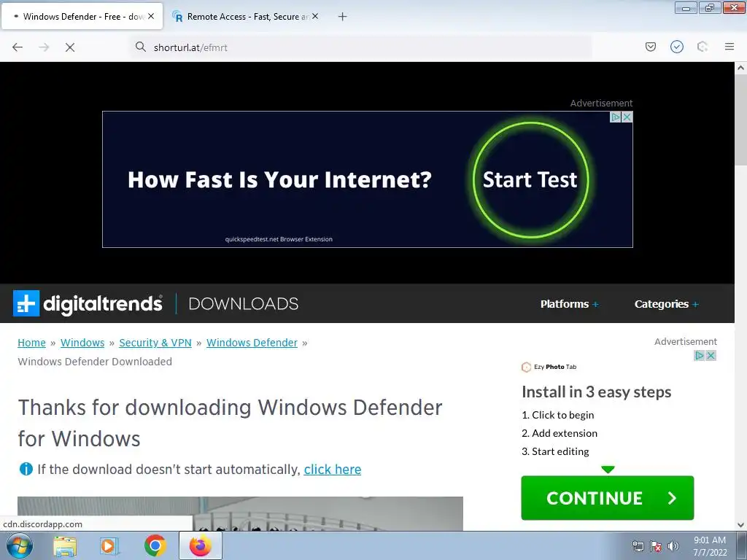Click the 'click here' download link
This screenshot has height=560, width=747.
click(x=333, y=469)
